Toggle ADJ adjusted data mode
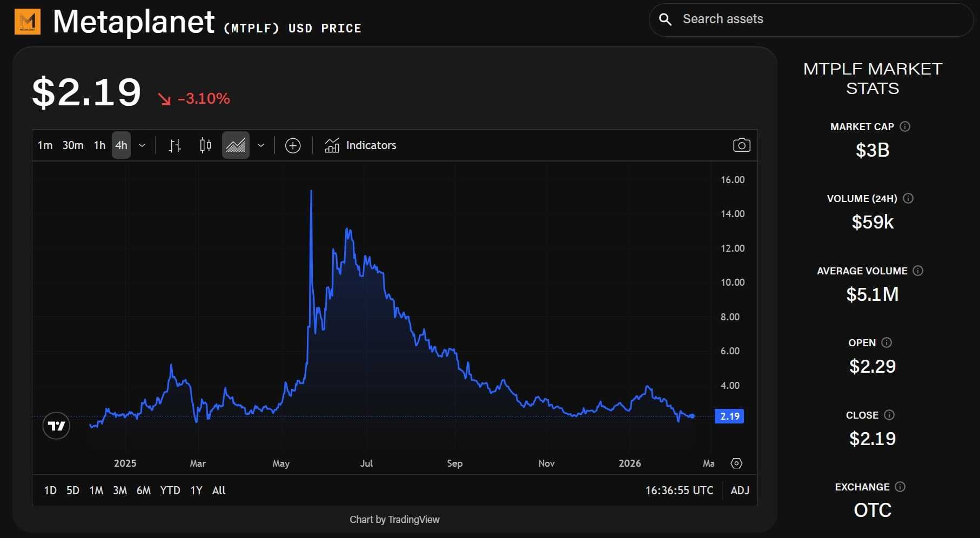 click(x=740, y=490)
